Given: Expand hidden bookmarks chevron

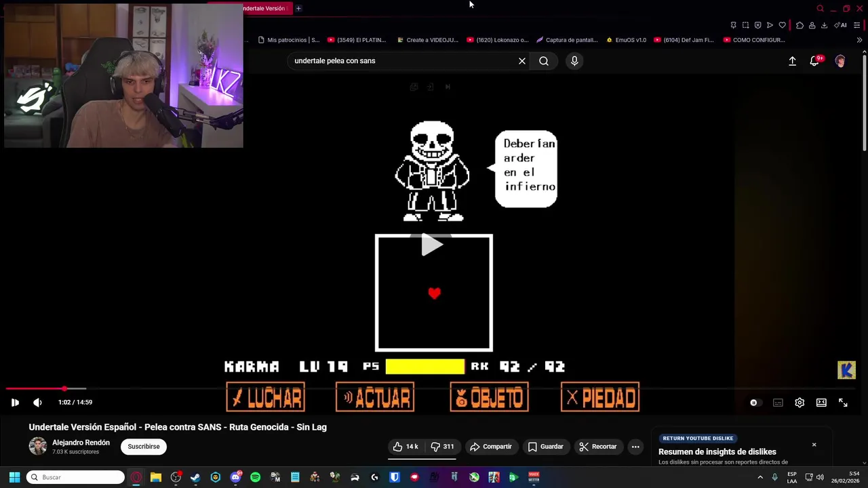Looking at the screenshot, I should point(859,40).
